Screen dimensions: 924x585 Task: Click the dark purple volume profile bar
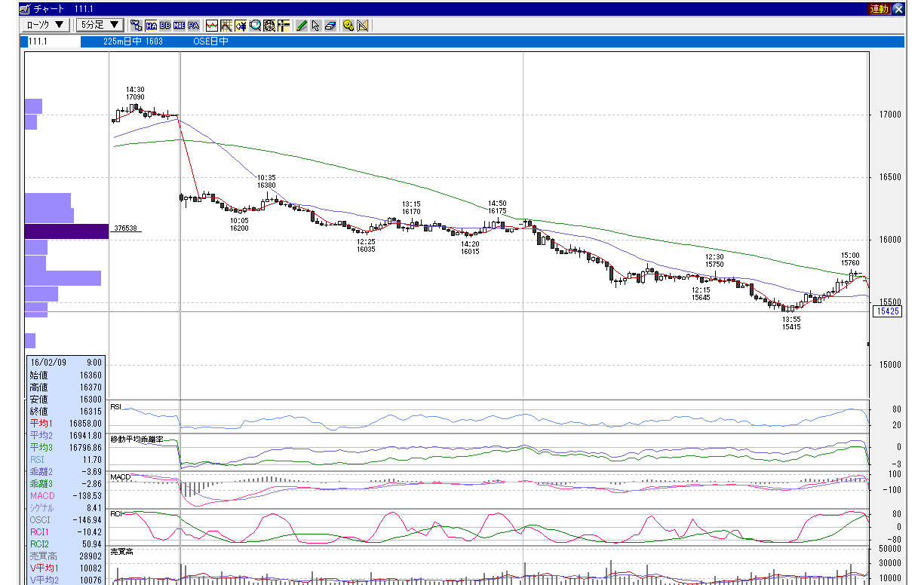click(x=66, y=231)
